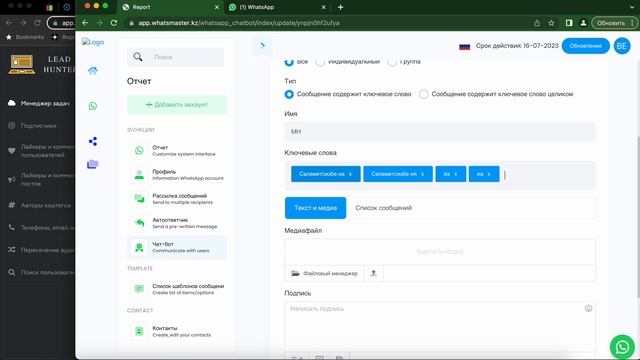Click the upload arrow icon in Медиафайл
640x360 pixels.
(x=373, y=273)
